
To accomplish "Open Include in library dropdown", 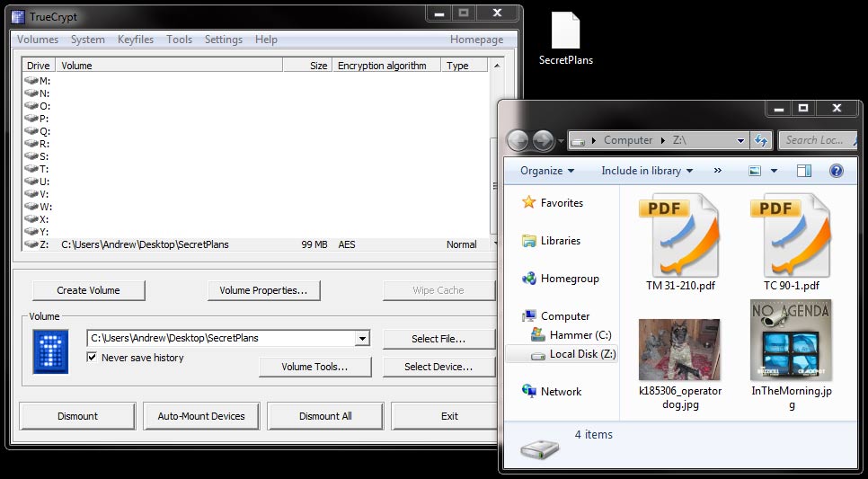I will pyautogui.click(x=647, y=171).
